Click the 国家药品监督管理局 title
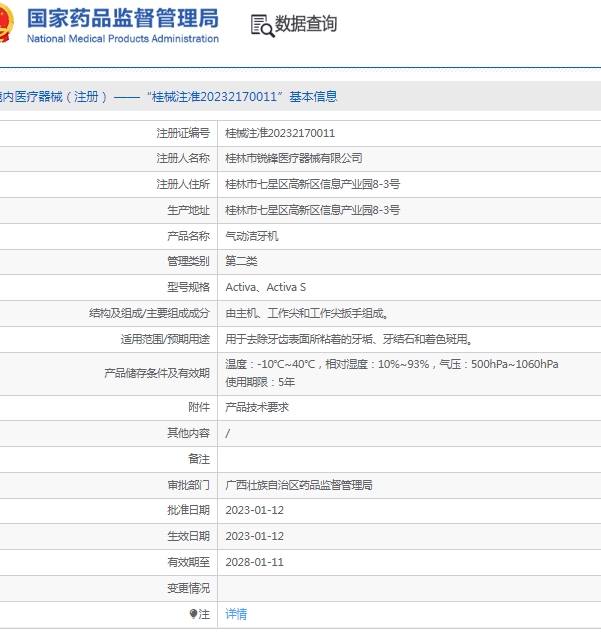Image resolution: width=601 pixels, height=635 pixels. pos(123,18)
